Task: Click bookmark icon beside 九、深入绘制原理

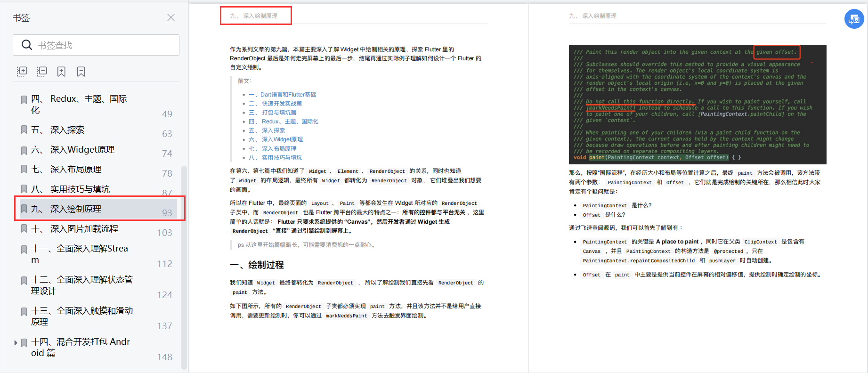Action: [24, 209]
